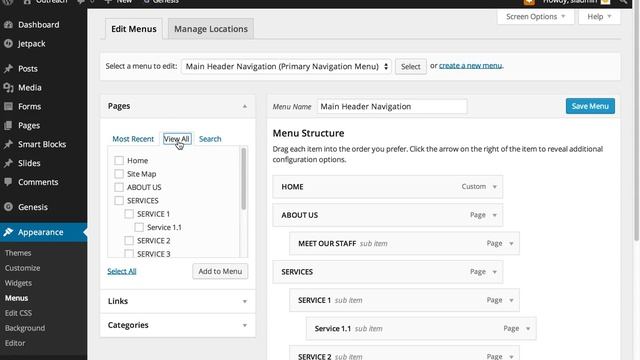The image size is (640, 360).
Task: Click the Appearance paintbrush icon
Action: [x=8, y=232]
